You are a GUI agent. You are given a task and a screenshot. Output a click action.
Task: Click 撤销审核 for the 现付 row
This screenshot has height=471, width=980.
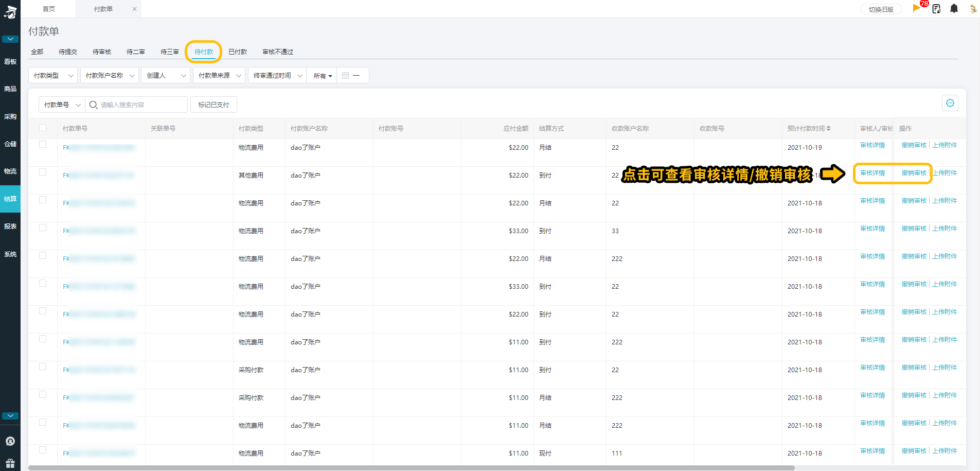pyautogui.click(x=914, y=451)
